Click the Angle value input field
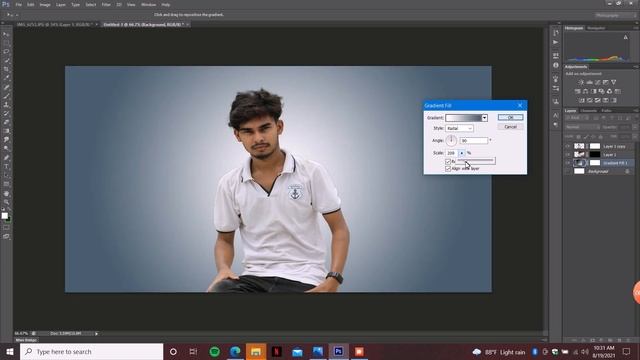 point(474,140)
